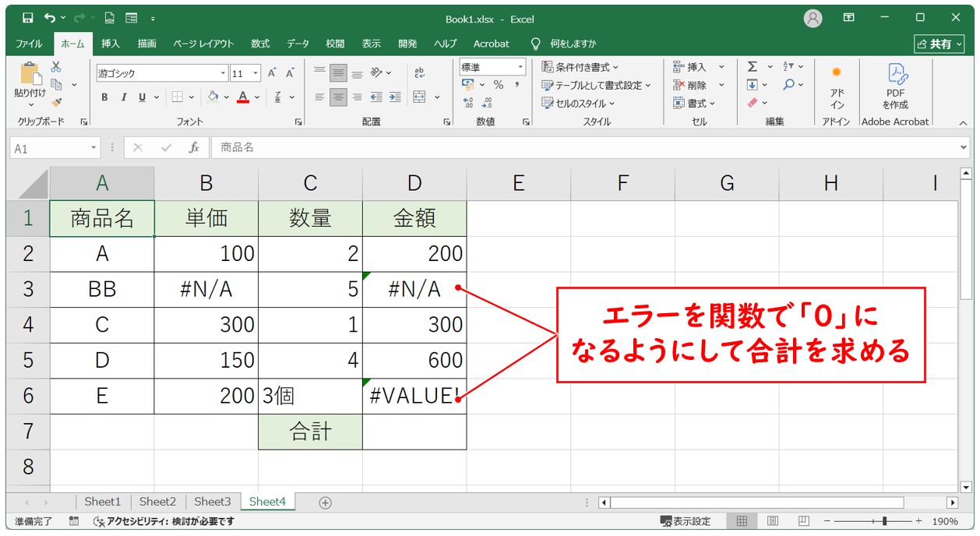The height and width of the screenshot is (536, 980).
Task: Open the font name dropdown 游ゴシック
Action: (x=223, y=73)
